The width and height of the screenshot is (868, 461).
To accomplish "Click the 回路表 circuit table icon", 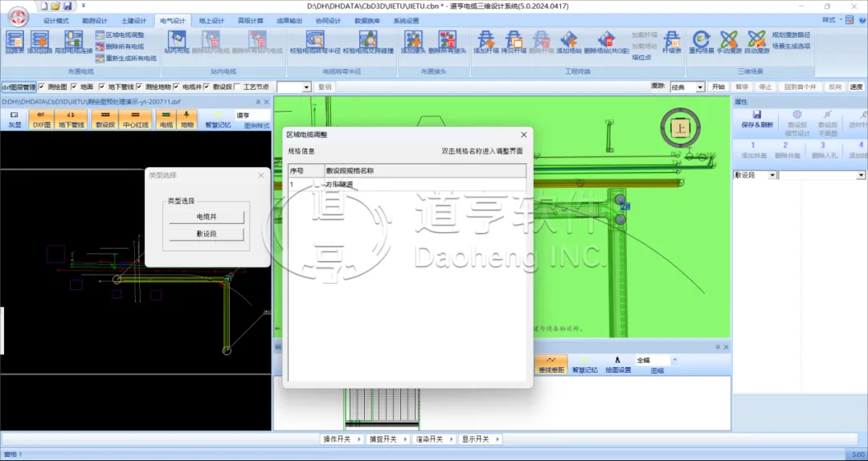I will pos(14,40).
